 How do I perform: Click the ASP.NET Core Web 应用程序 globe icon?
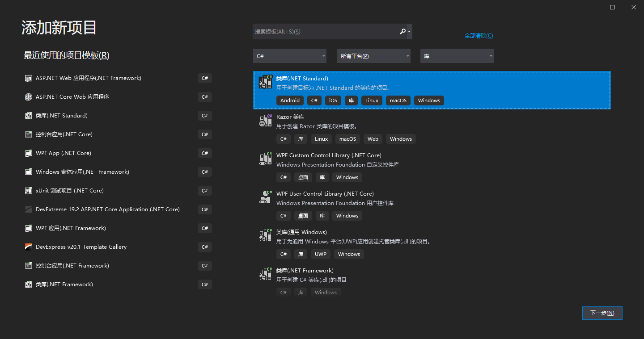(x=29, y=97)
